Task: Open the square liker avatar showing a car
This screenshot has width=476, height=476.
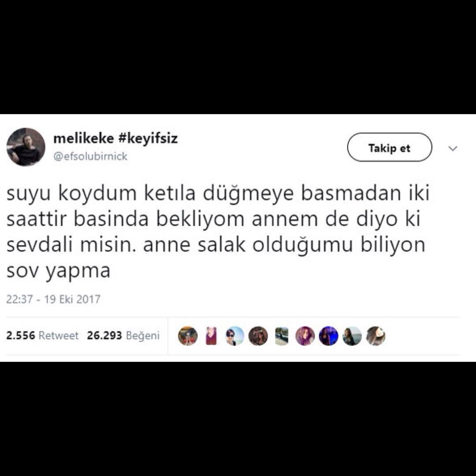Action: (281, 336)
